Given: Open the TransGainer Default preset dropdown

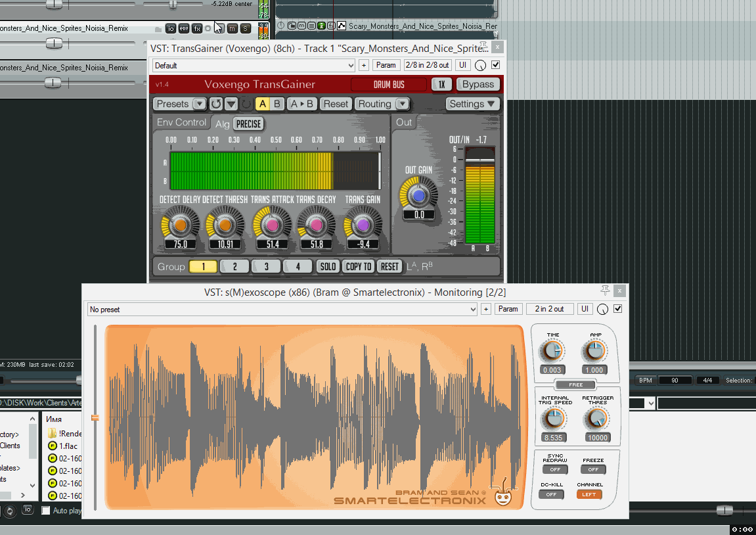Looking at the screenshot, I should click(x=254, y=65).
